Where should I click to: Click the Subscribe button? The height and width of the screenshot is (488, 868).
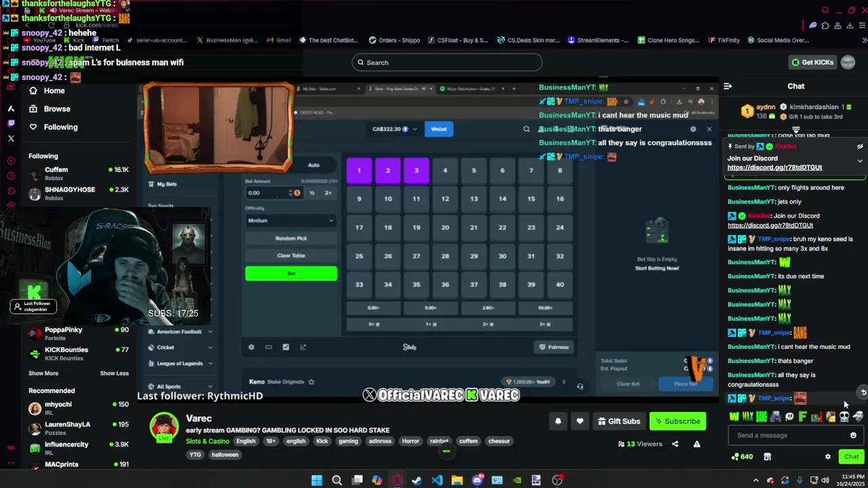pyautogui.click(x=677, y=421)
